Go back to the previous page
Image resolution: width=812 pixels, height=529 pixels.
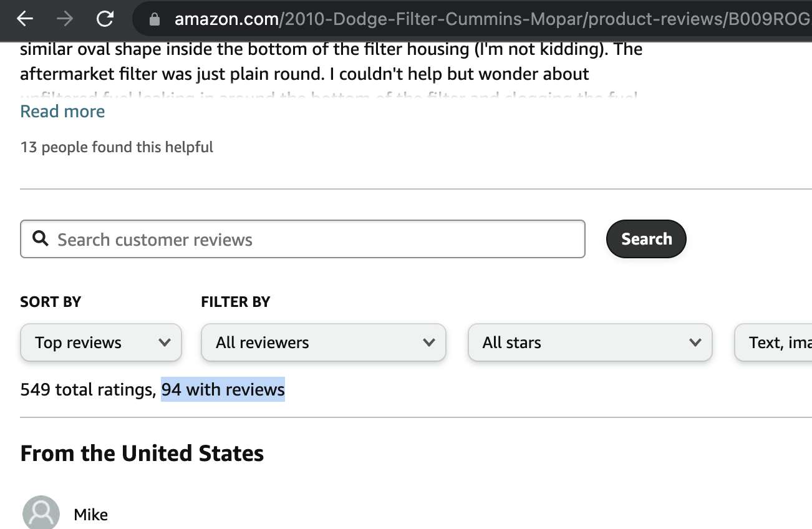25,19
